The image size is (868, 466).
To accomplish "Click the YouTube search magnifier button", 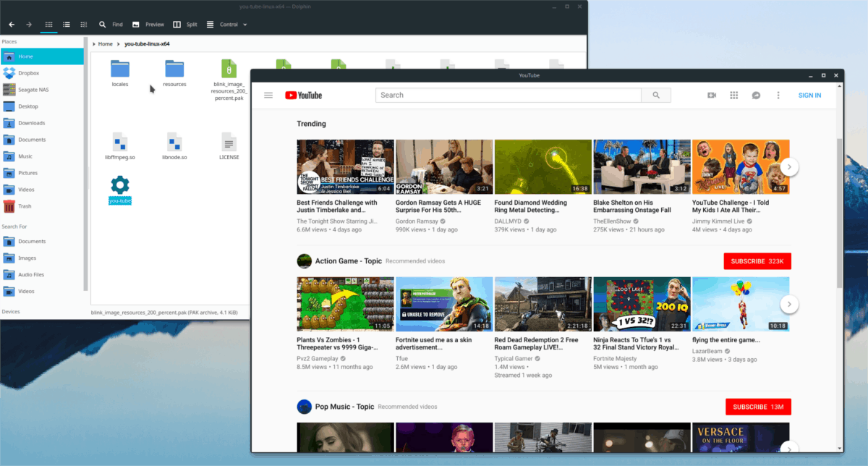I will pyautogui.click(x=656, y=95).
